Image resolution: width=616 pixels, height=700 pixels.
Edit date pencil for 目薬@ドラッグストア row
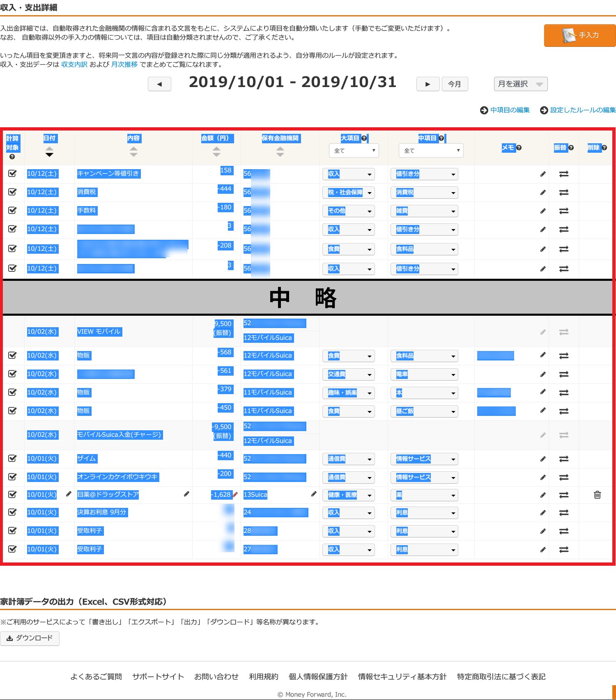click(x=69, y=494)
